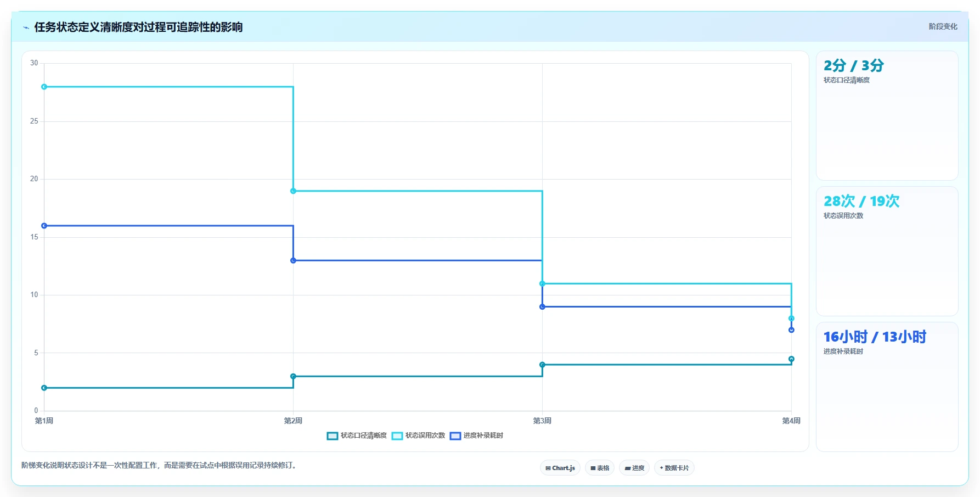The image size is (980, 497).
Task: Click 进度补录耗时 label in third card
Action: [843, 351]
